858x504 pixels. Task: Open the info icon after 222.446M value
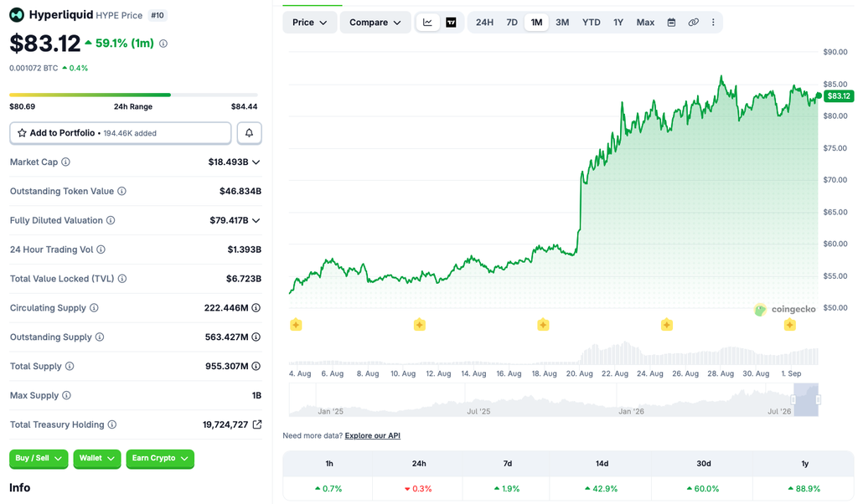256,308
